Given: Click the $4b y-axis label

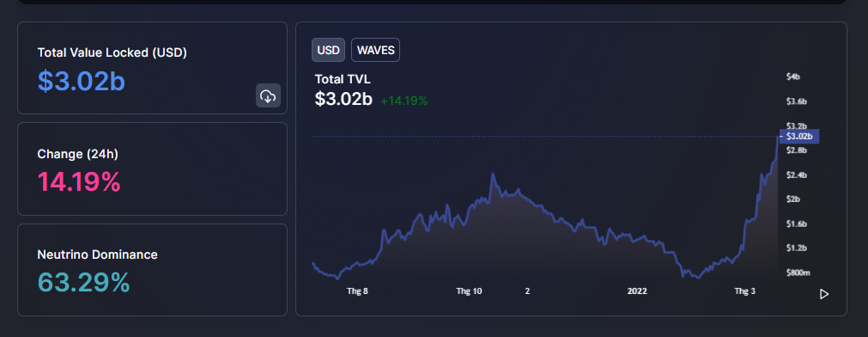Looking at the screenshot, I should (x=793, y=77).
